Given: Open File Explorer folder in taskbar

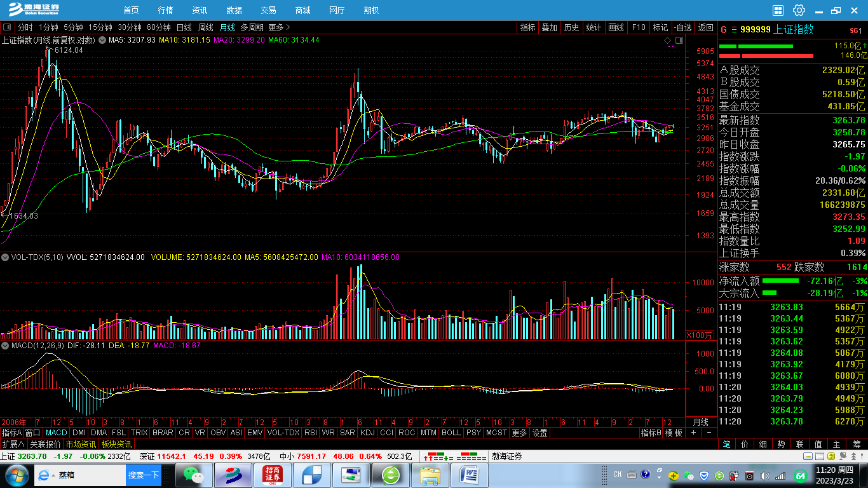Looking at the screenshot, I should 430,475.
